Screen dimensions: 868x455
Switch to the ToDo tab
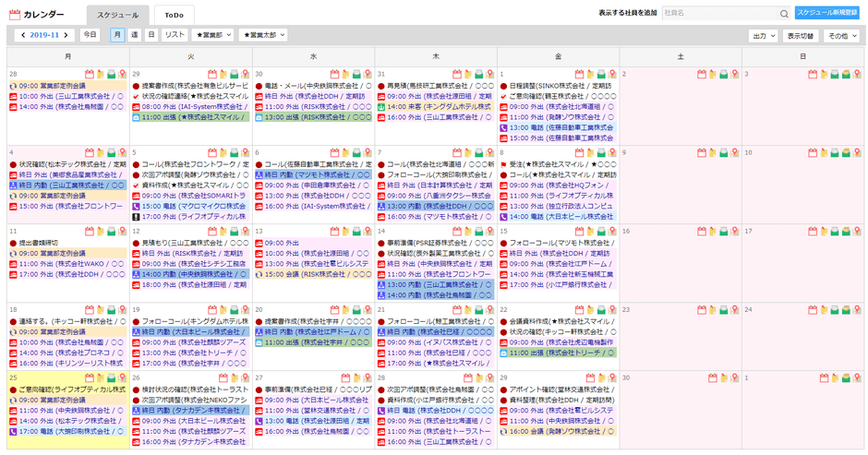point(174,15)
